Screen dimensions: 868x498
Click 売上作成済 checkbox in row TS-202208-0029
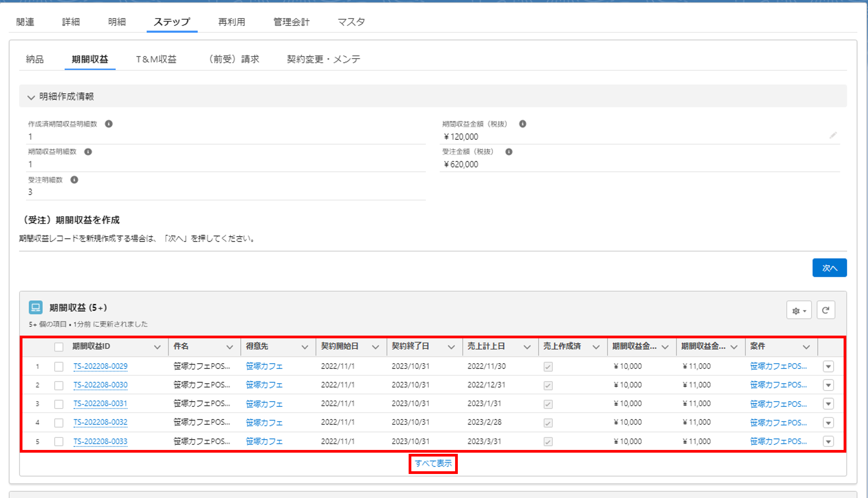coord(548,367)
